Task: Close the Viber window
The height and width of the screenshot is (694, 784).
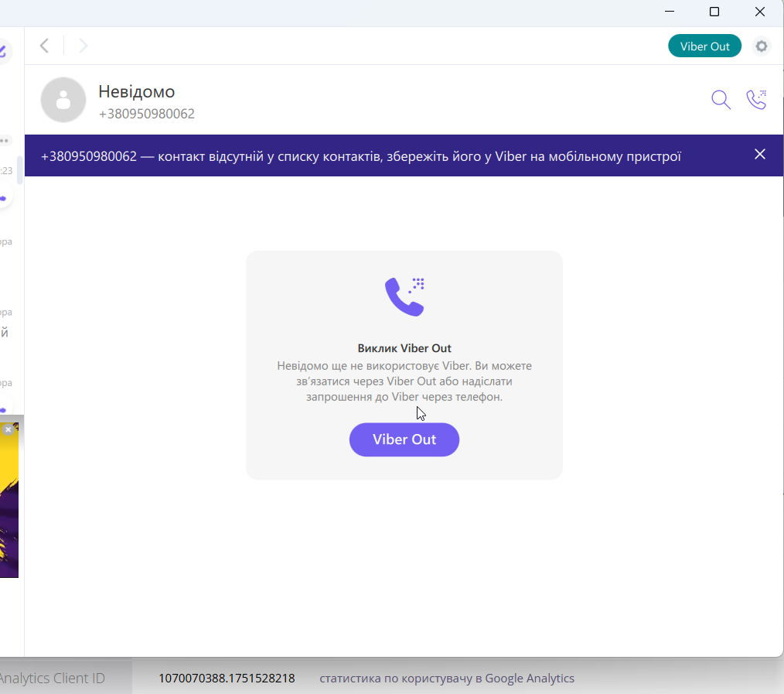Action: tap(759, 12)
